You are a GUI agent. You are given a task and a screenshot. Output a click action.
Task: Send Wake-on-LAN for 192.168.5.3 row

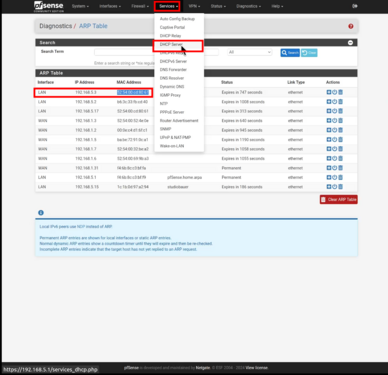coord(334,92)
